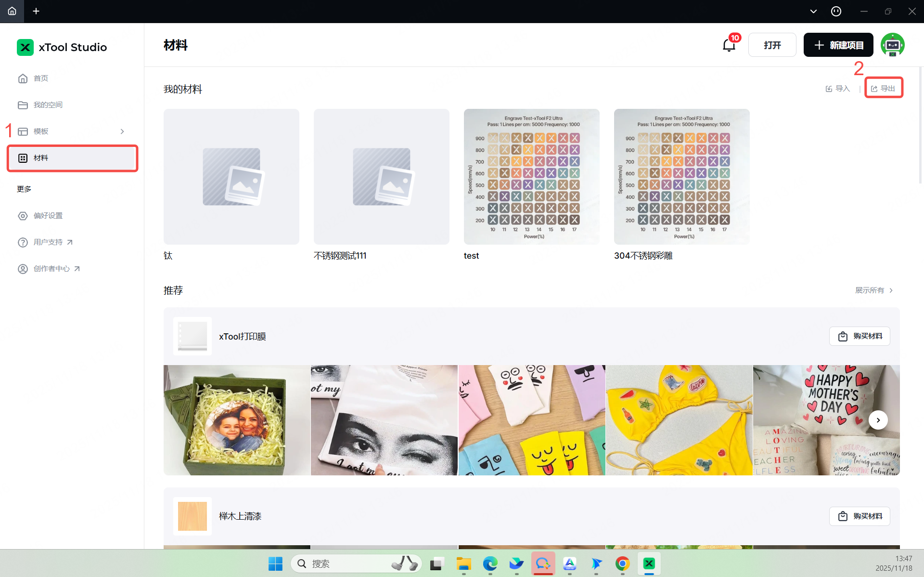Select the 304不锈钢彩雕 material thumbnail
The image size is (924, 577).
click(x=681, y=177)
